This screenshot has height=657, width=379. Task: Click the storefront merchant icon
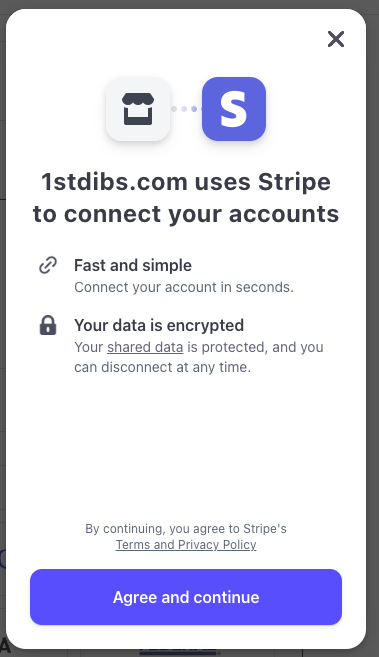[x=138, y=109]
